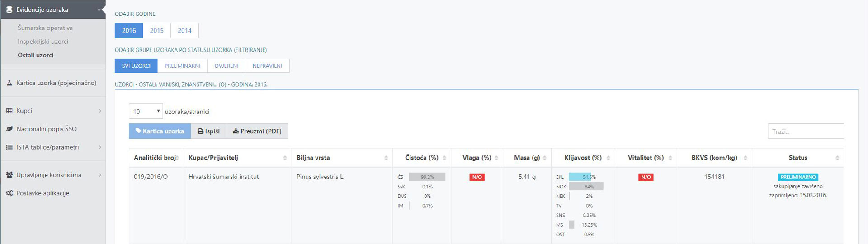This screenshot has width=868, height=244.
Task: Click the gears icon for Postavke aplikacije
Action: tap(9, 193)
